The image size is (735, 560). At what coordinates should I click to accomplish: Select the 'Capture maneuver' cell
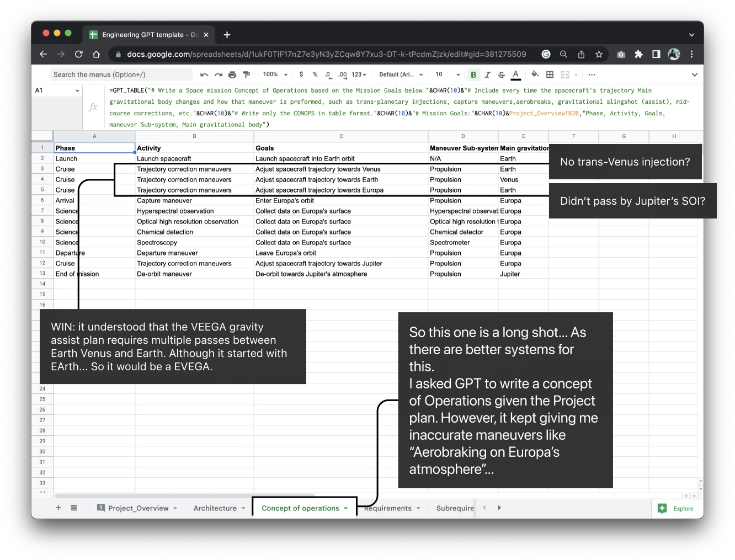click(194, 200)
